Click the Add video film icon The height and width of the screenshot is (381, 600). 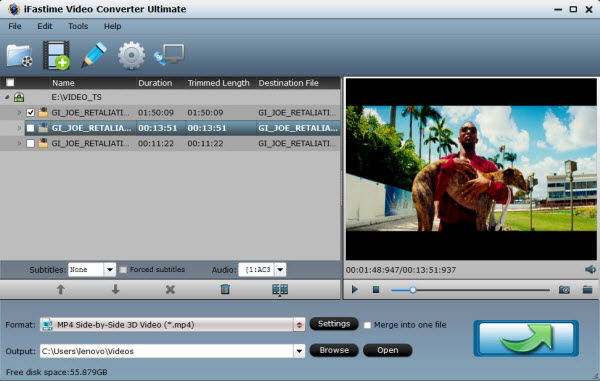(x=56, y=55)
